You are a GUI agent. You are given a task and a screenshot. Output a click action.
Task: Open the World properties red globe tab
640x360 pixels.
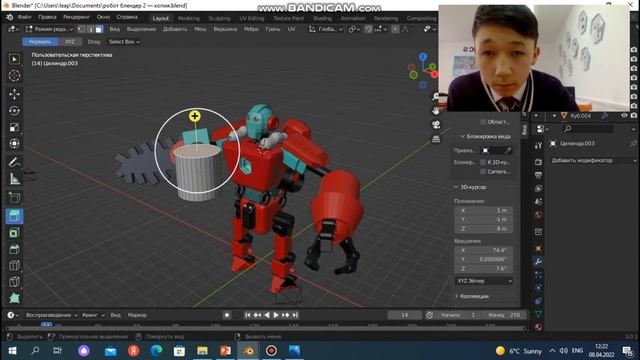[538, 215]
